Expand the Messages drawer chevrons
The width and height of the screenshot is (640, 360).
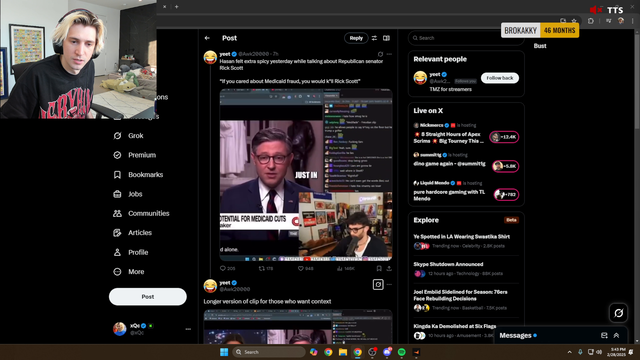[x=616, y=336]
